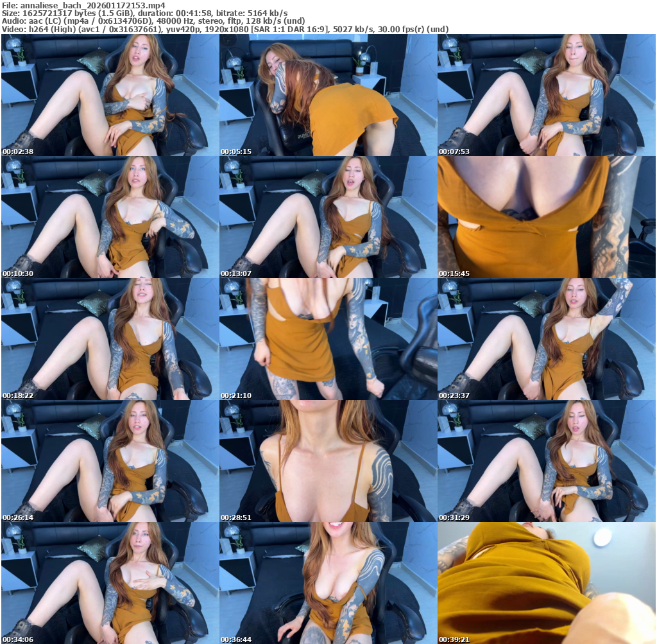Click the close-up frame at 00:15:45
The height and width of the screenshot is (644, 657).
(546, 217)
